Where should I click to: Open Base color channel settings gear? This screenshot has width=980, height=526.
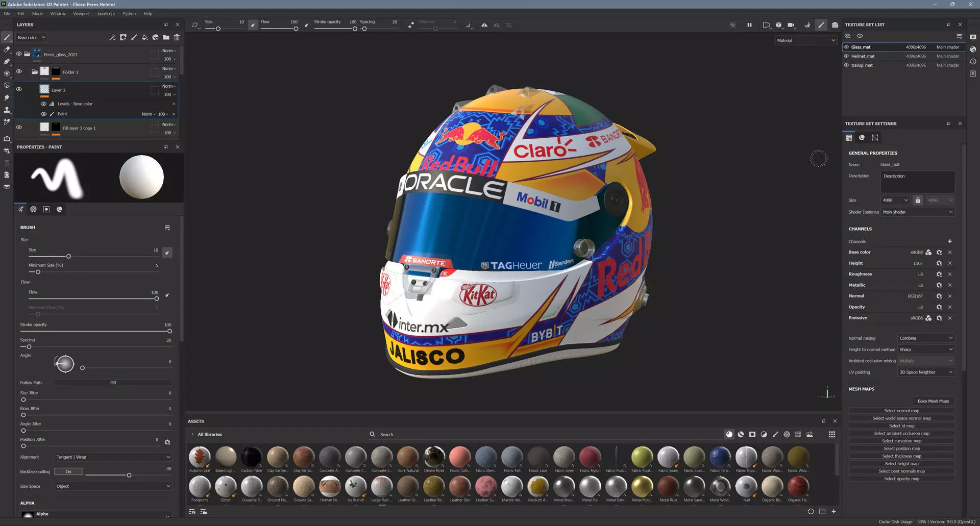(939, 252)
